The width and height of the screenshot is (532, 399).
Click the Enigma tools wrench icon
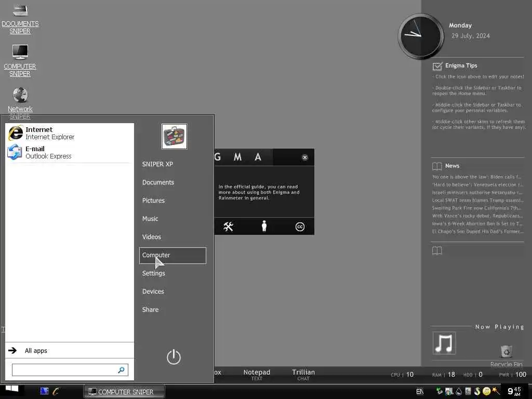coord(228,227)
